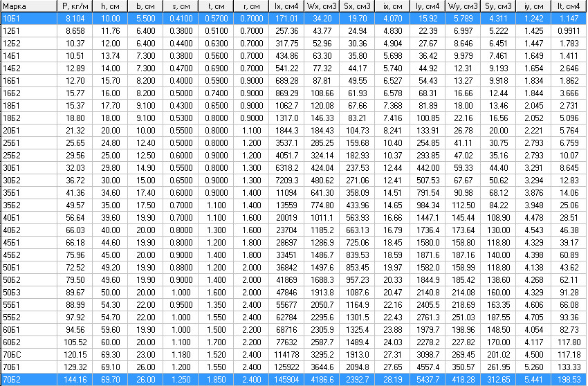Click the Iy, см4 column header

[427, 6]
